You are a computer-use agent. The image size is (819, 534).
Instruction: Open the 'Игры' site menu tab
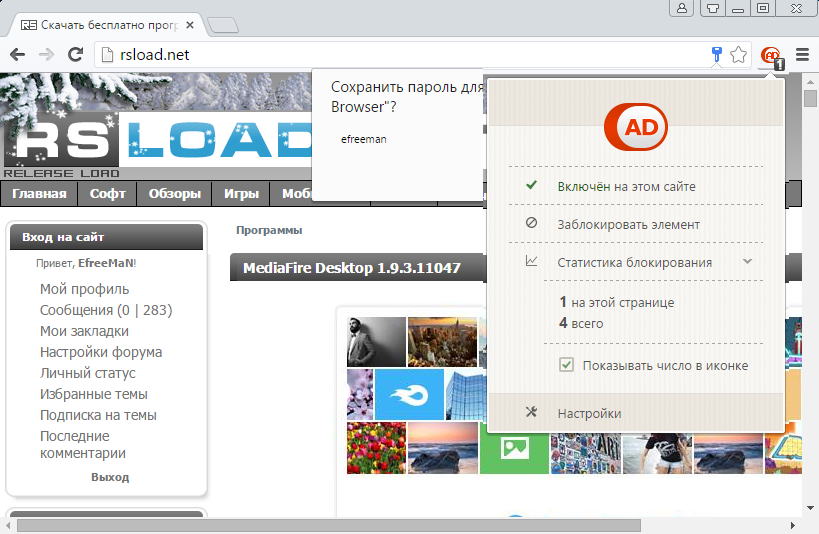pyautogui.click(x=241, y=194)
